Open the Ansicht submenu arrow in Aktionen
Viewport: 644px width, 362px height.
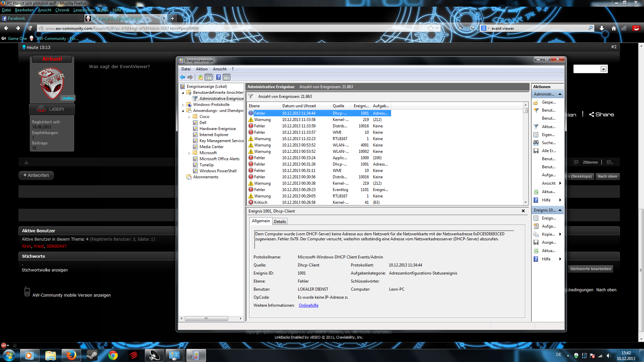pos(560,183)
